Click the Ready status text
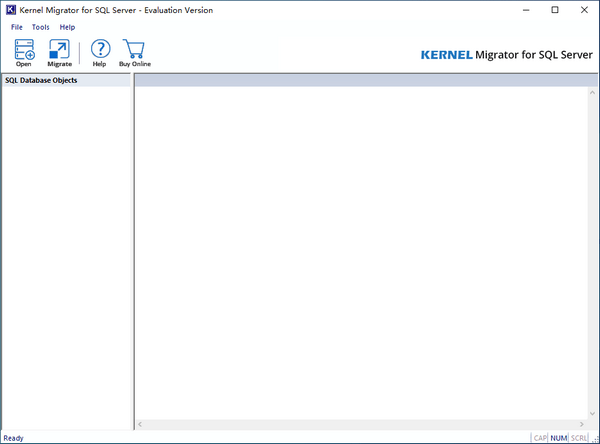Screen dimensions: 600x444 click(14, 438)
